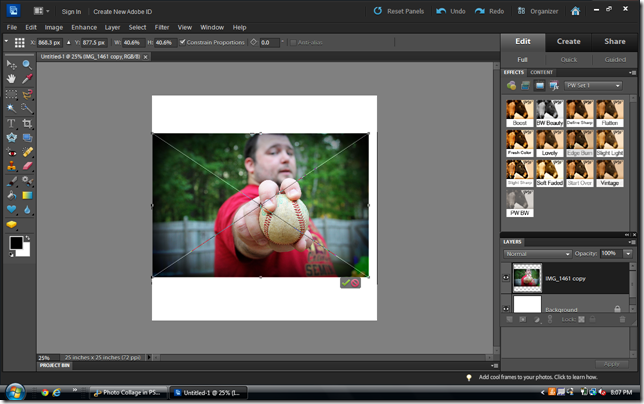Pick the Hand tool

(x=12, y=78)
